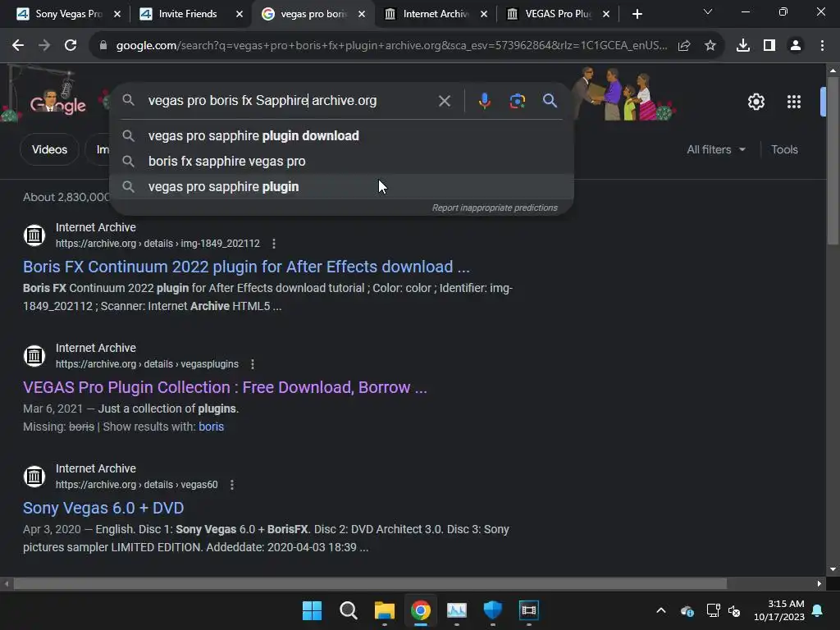Screen dimensions: 840x630
Task: View site information lock icon
Action: click(103, 46)
